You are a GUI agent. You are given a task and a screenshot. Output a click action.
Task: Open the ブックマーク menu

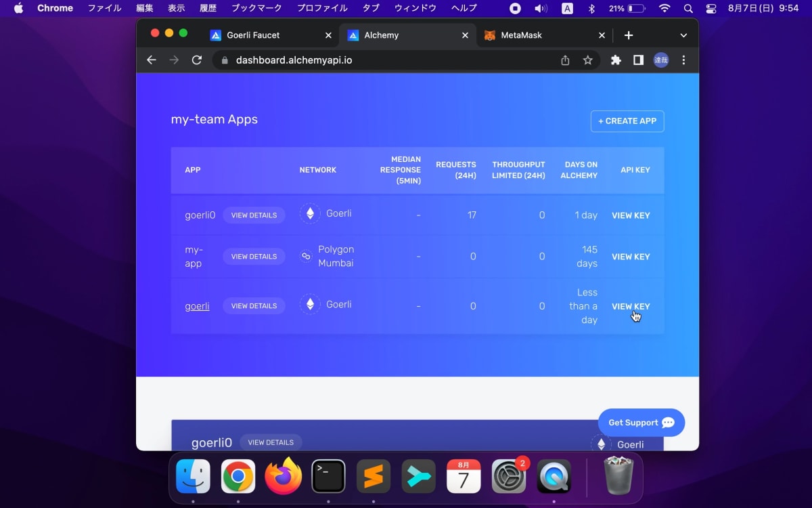click(x=258, y=8)
